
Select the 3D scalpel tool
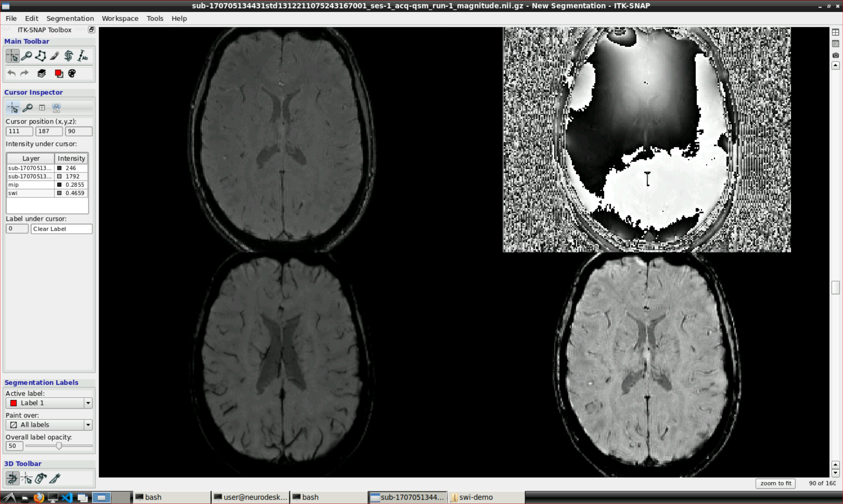click(x=55, y=479)
